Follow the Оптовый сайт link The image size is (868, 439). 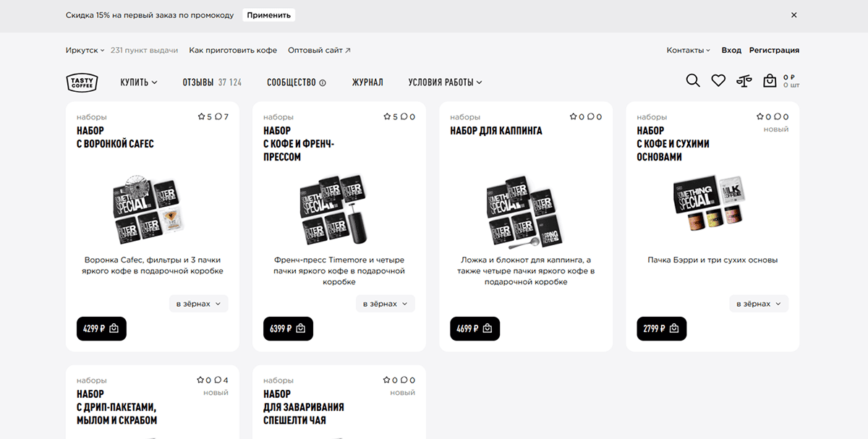[x=319, y=51]
